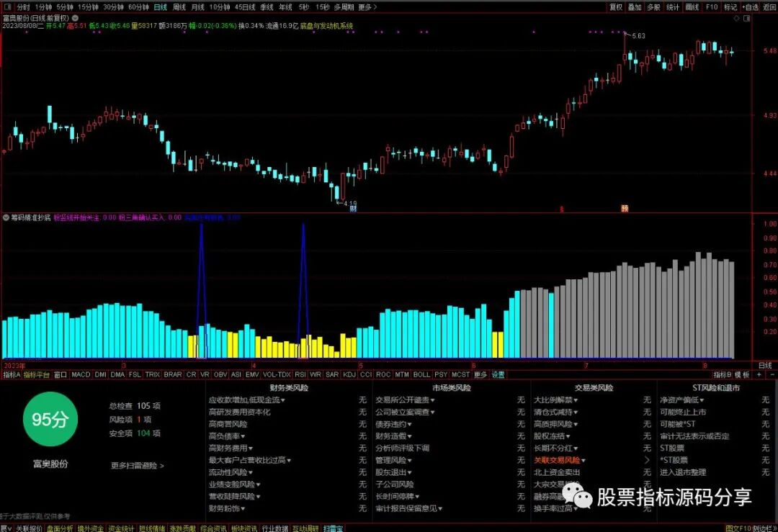Viewport: 778px width, 532px height.
Task: Expand the 净资产偏低 item
Action: [x=681, y=400]
